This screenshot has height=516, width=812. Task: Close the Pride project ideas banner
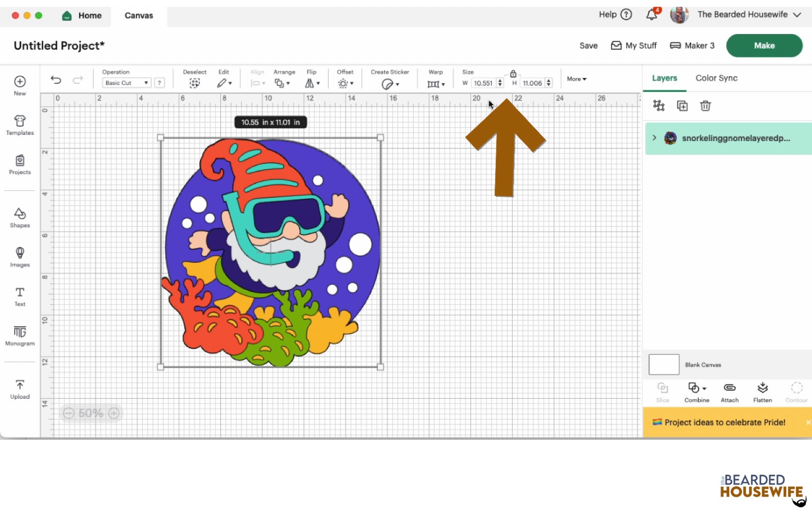pos(808,422)
